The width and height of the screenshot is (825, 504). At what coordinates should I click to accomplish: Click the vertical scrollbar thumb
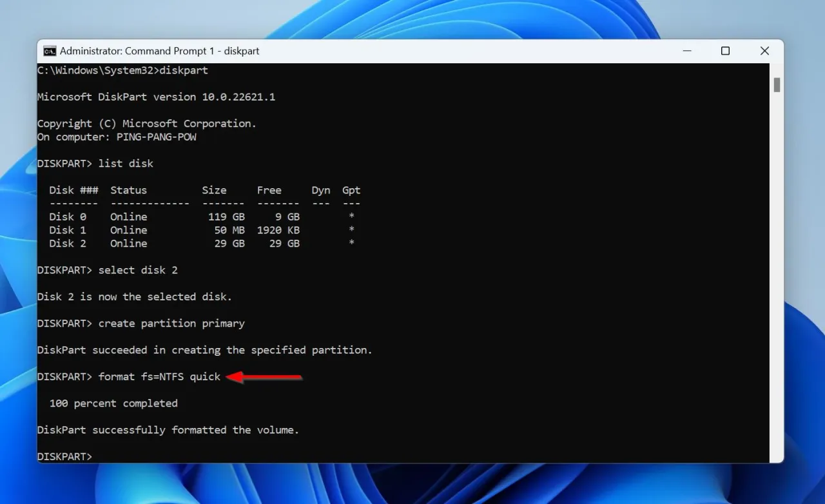click(777, 85)
